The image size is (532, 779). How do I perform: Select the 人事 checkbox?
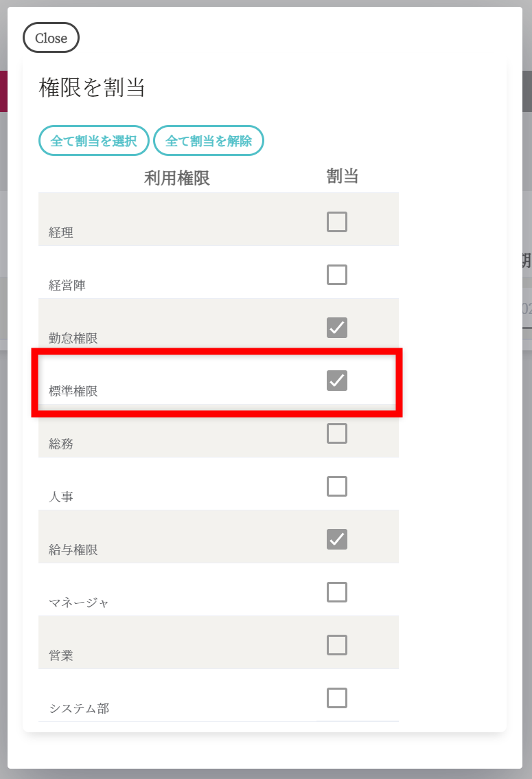pos(337,486)
